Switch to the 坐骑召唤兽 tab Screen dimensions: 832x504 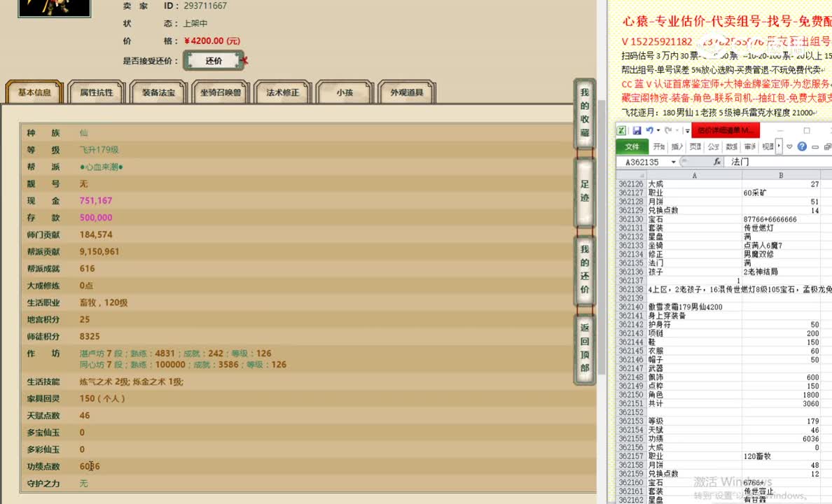tap(222, 93)
